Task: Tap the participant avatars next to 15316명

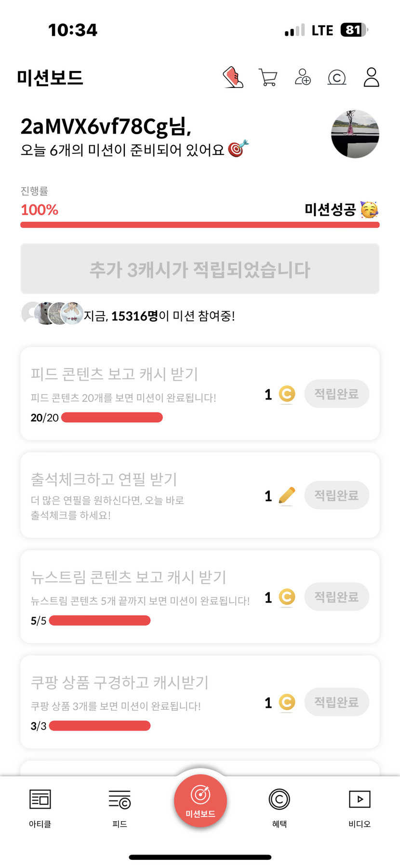Action: [53, 314]
